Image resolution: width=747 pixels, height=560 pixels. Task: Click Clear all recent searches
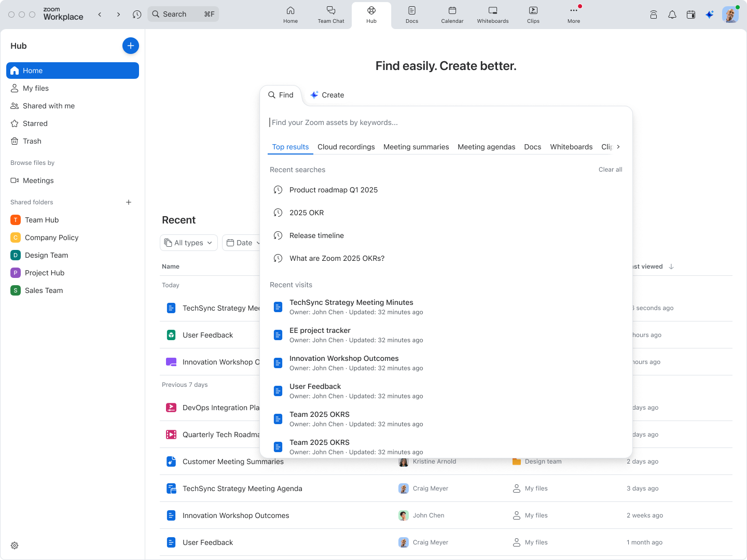(610, 170)
